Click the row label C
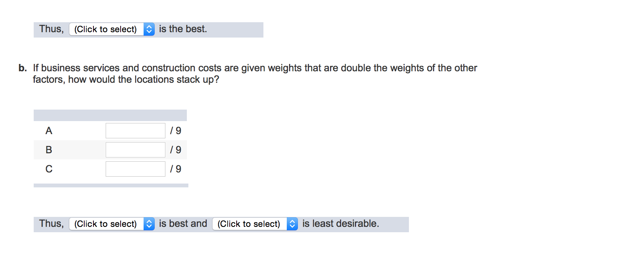 coord(49,169)
